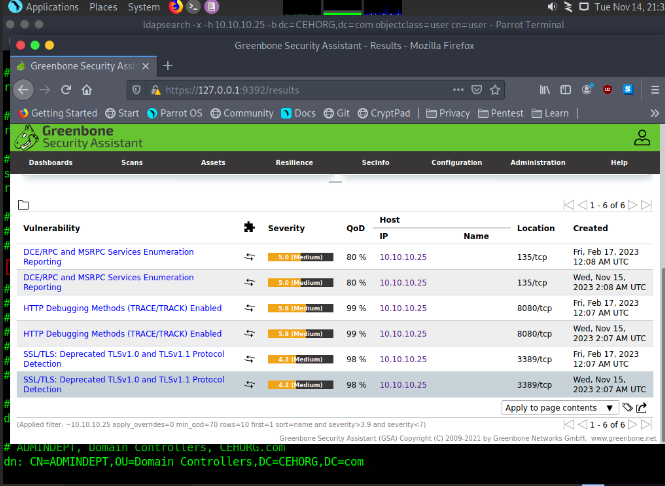Click the add tag icon below table
The image size is (665, 486).
pos(627,407)
